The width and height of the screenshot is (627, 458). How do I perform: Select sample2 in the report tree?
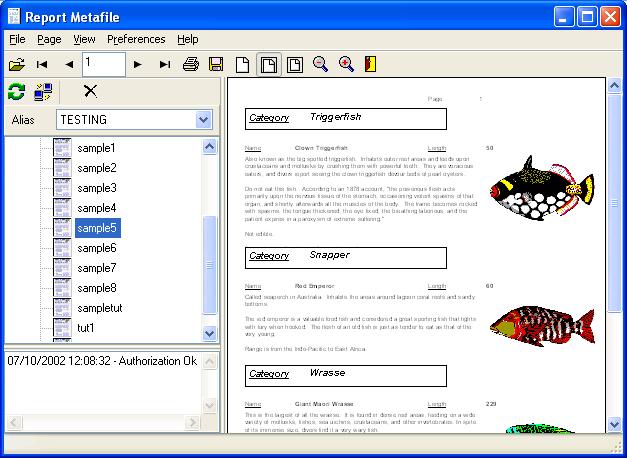[x=97, y=168]
